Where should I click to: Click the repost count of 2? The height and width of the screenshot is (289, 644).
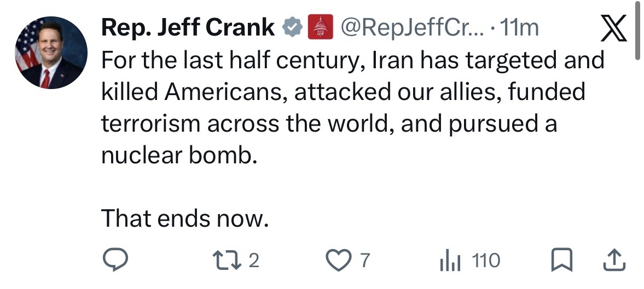click(x=253, y=261)
